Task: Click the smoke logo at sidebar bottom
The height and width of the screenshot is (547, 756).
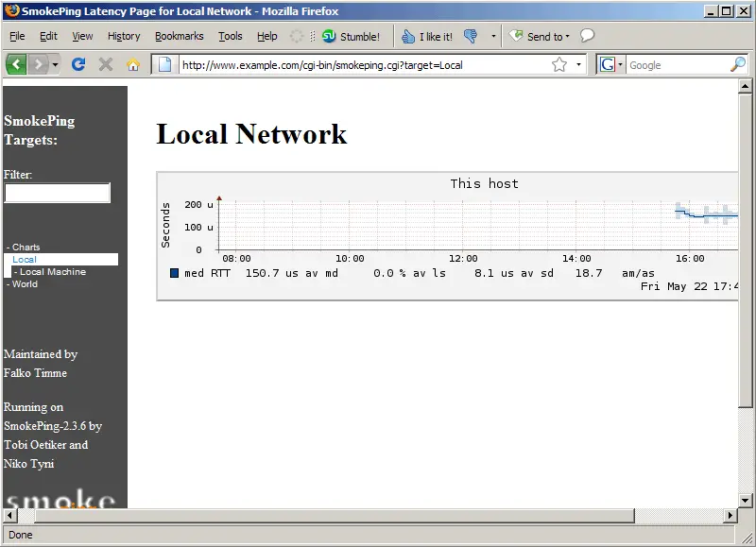Action: tap(60, 499)
